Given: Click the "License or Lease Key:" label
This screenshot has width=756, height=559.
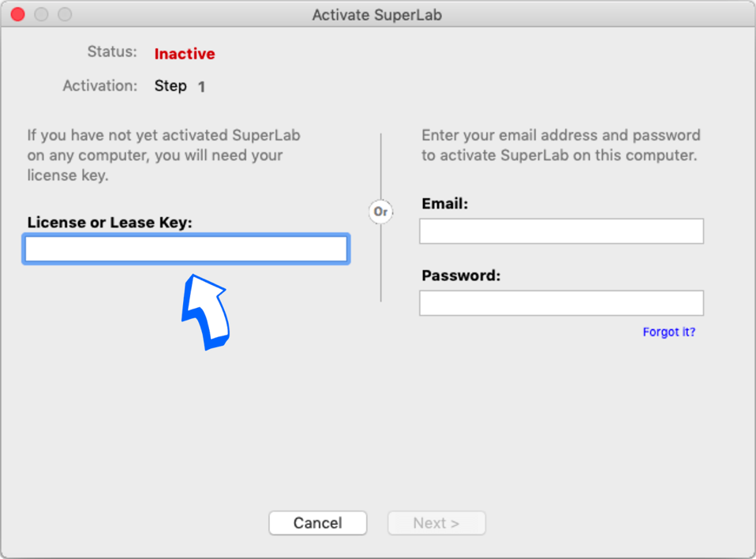Looking at the screenshot, I should (x=110, y=223).
